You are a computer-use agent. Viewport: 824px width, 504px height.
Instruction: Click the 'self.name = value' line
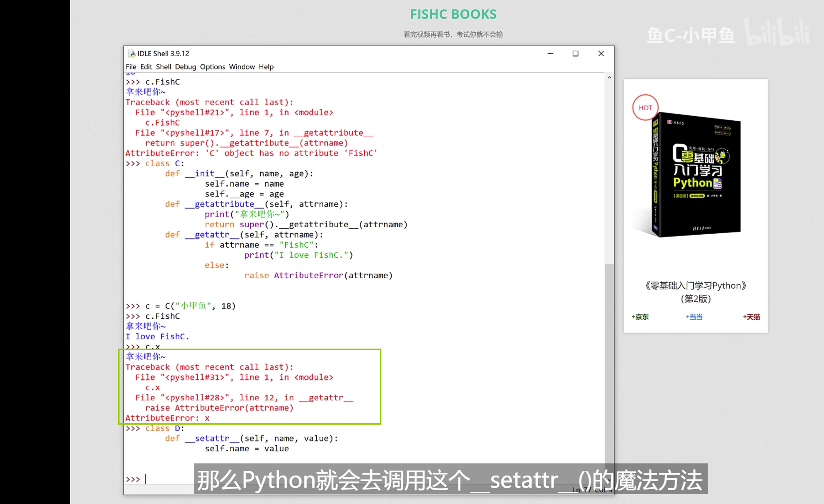point(247,448)
